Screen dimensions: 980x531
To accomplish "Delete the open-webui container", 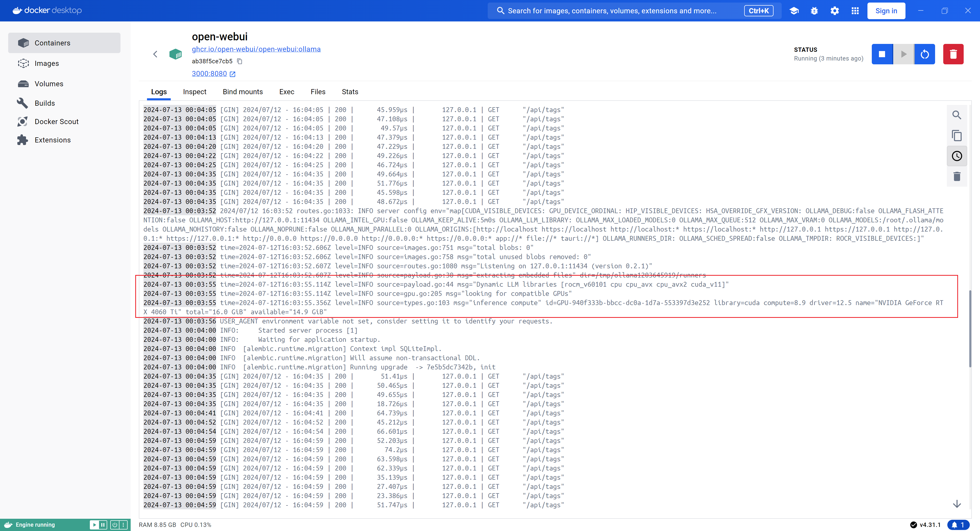I will click(953, 54).
